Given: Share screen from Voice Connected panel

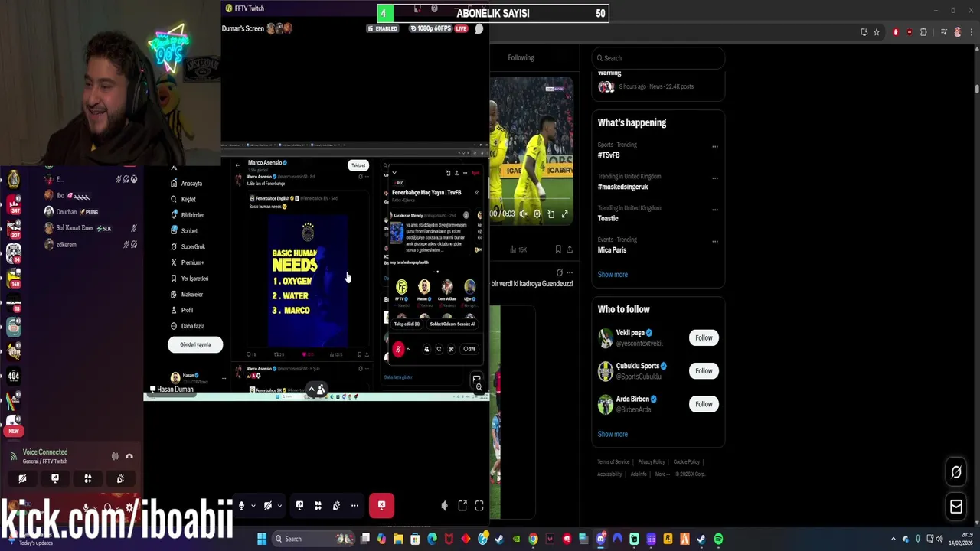Looking at the screenshot, I should tap(55, 478).
